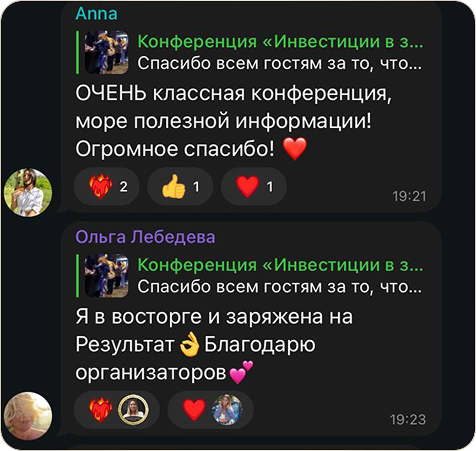Screen dimensions: 476x451
Task: Click the sender name Anna
Action: pyautogui.click(x=96, y=14)
